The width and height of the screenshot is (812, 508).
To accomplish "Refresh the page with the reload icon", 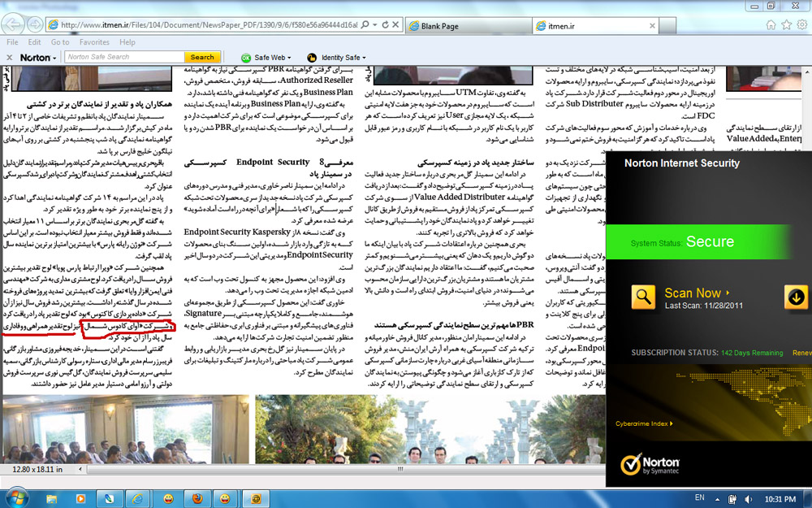I will [385, 24].
